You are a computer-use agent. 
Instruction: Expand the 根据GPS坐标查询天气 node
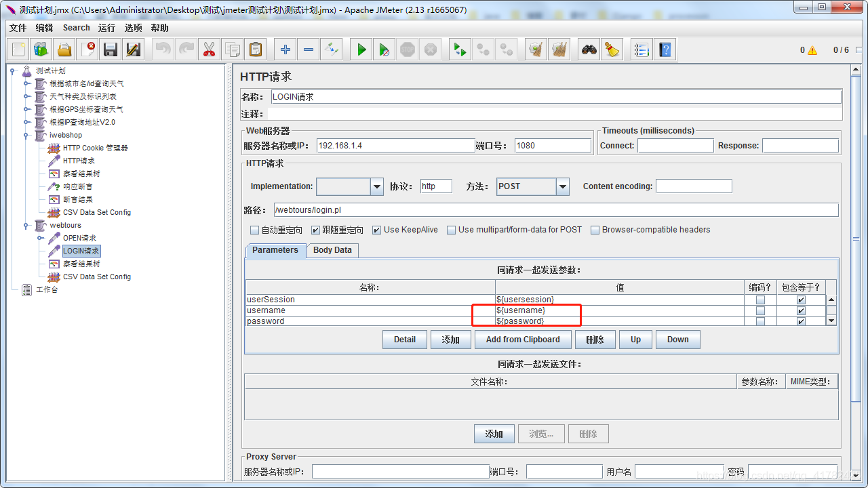pyautogui.click(x=26, y=109)
